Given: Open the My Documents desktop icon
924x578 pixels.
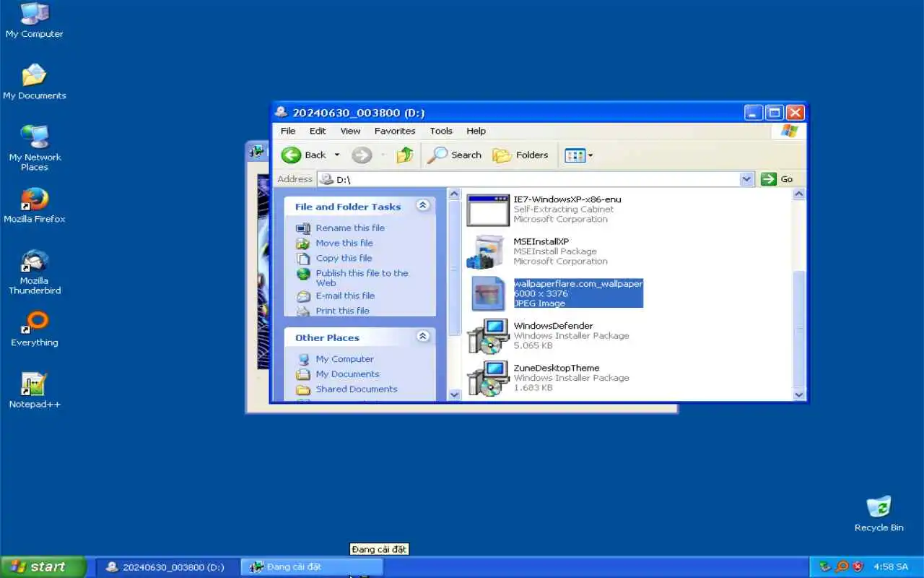Looking at the screenshot, I should point(34,82).
